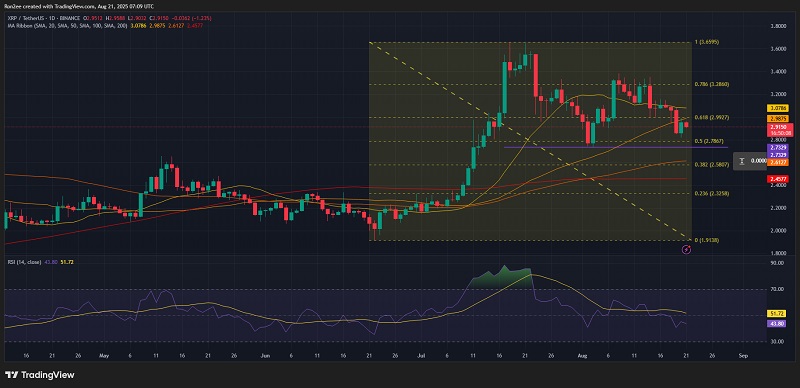Click the Jul label on the time axis
This screenshot has width=800, height=388.
pyautogui.click(x=422, y=354)
